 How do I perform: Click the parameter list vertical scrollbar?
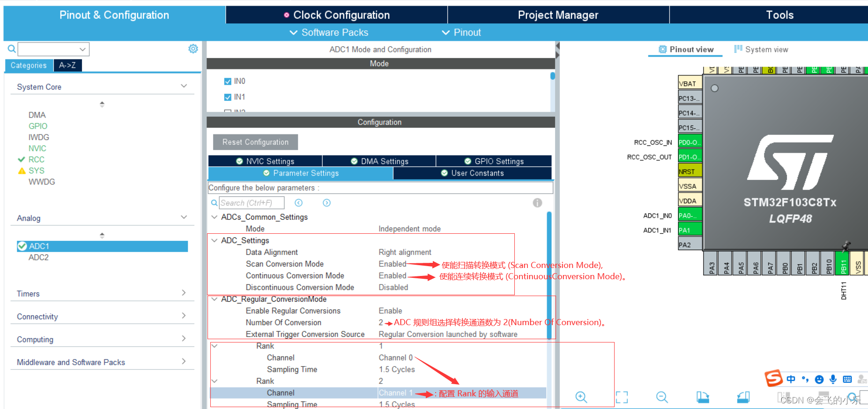point(549,275)
